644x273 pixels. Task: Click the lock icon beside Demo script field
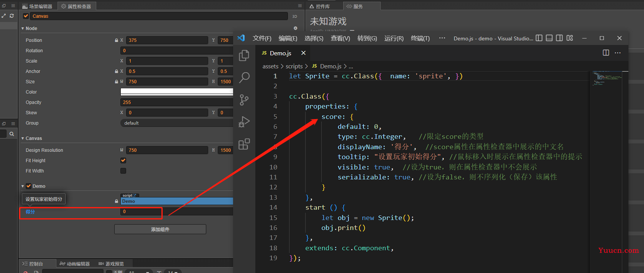(116, 201)
